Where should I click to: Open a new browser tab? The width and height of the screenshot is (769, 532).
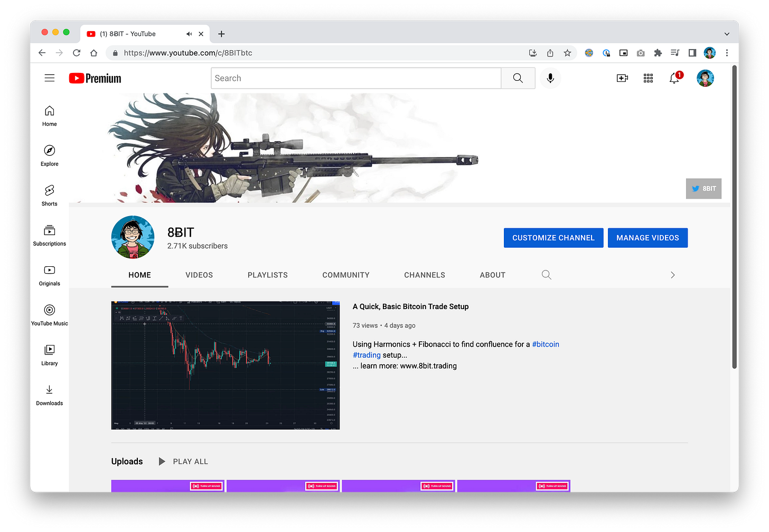221,34
